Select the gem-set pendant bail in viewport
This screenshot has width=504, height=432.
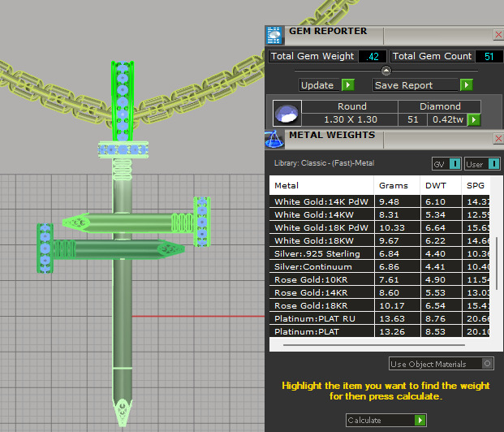(123, 101)
